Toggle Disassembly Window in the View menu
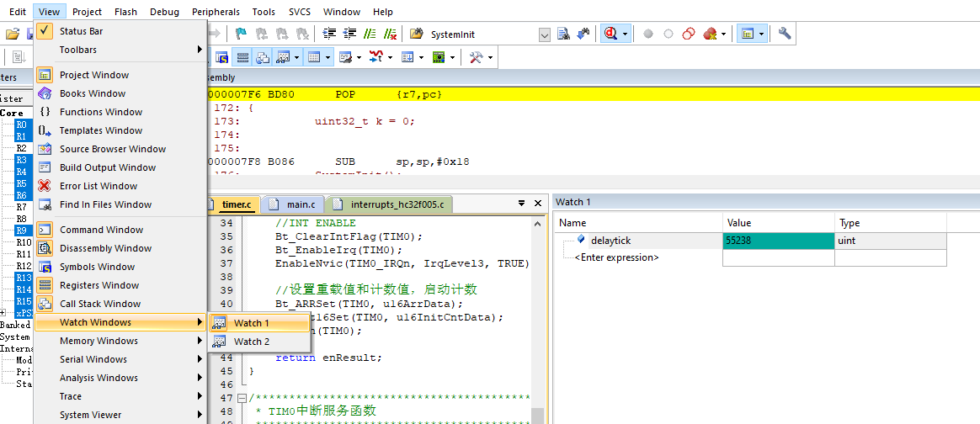 click(x=120, y=248)
